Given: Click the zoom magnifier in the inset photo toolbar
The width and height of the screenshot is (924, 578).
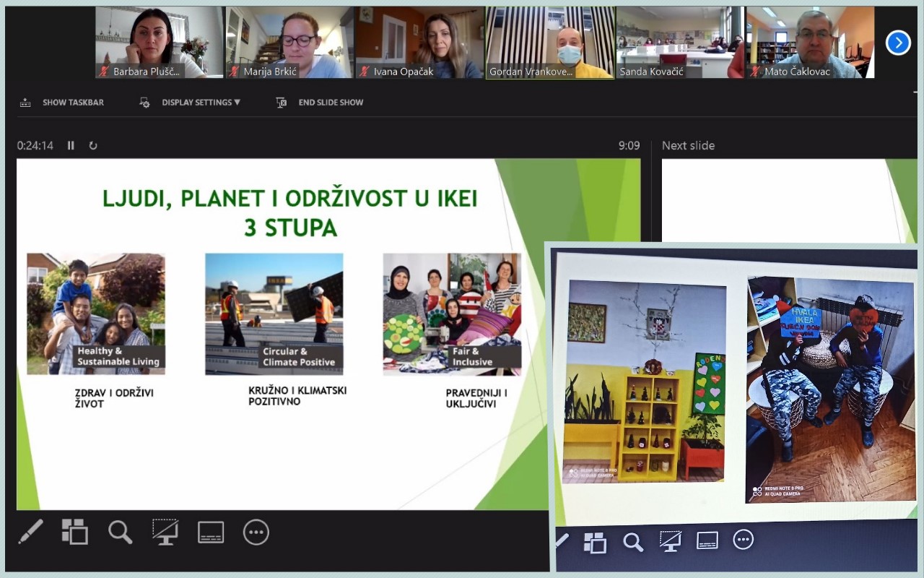Looking at the screenshot, I should click(x=633, y=542).
